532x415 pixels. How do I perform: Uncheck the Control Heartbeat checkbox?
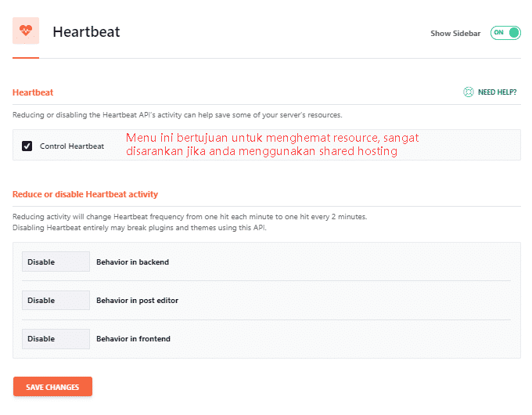tap(27, 146)
